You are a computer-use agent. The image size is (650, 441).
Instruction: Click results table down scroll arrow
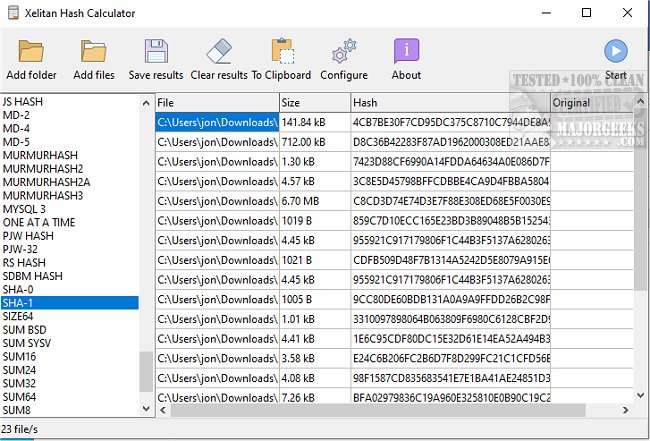point(640,395)
